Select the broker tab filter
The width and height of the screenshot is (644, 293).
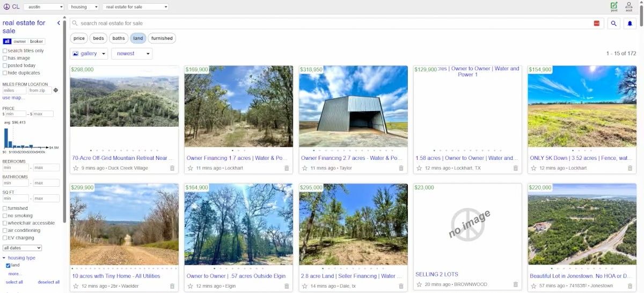click(36, 41)
